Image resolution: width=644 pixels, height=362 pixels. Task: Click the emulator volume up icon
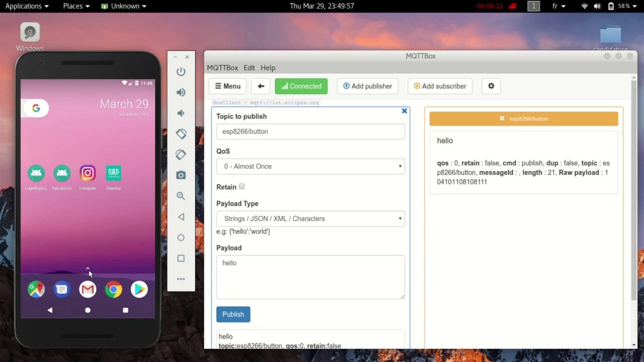coord(181,93)
